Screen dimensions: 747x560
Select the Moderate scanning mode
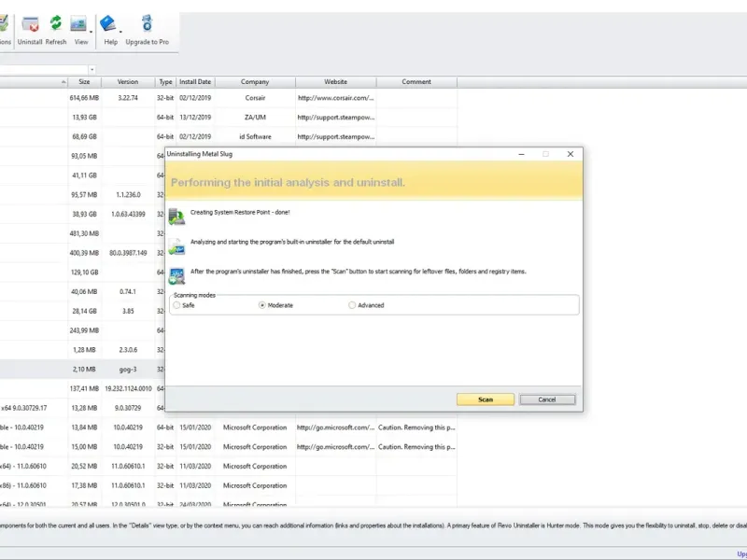(262, 305)
